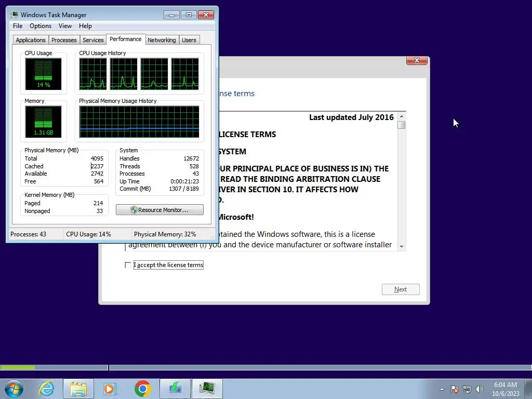The height and width of the screenshot is (399, 532).
Task: Show hidden tray icons arrow
Action: tap(442, 389)
